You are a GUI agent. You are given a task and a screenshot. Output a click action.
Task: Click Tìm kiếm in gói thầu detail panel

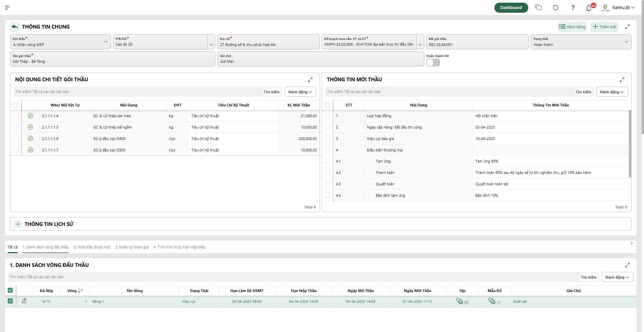pos(271,92)
